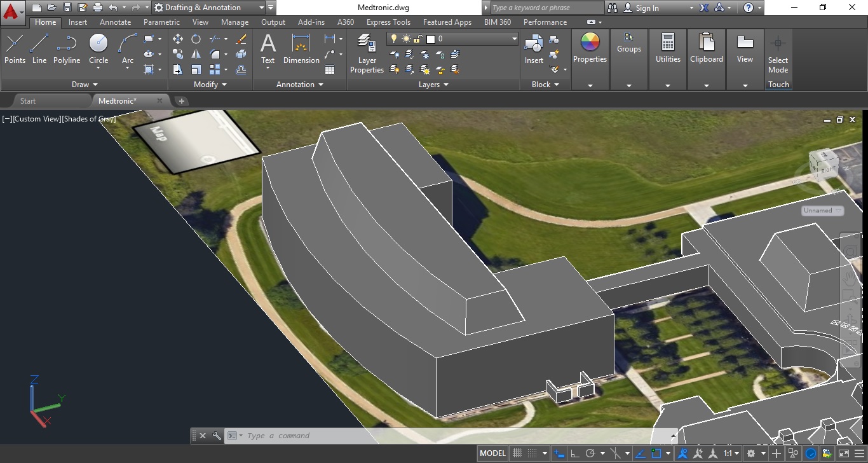
Task: Click the ViewCube RIGHT face
Action: click(x=828, y=169)
